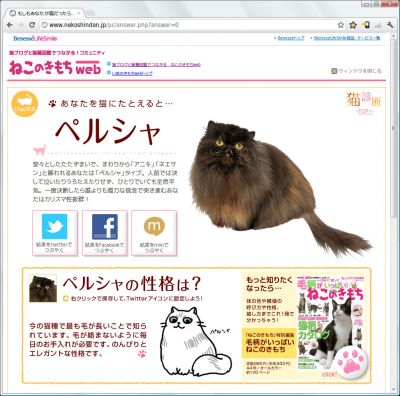Click the Benesse LifeSmile logo
Screen dimensions: 400x396
35,38
